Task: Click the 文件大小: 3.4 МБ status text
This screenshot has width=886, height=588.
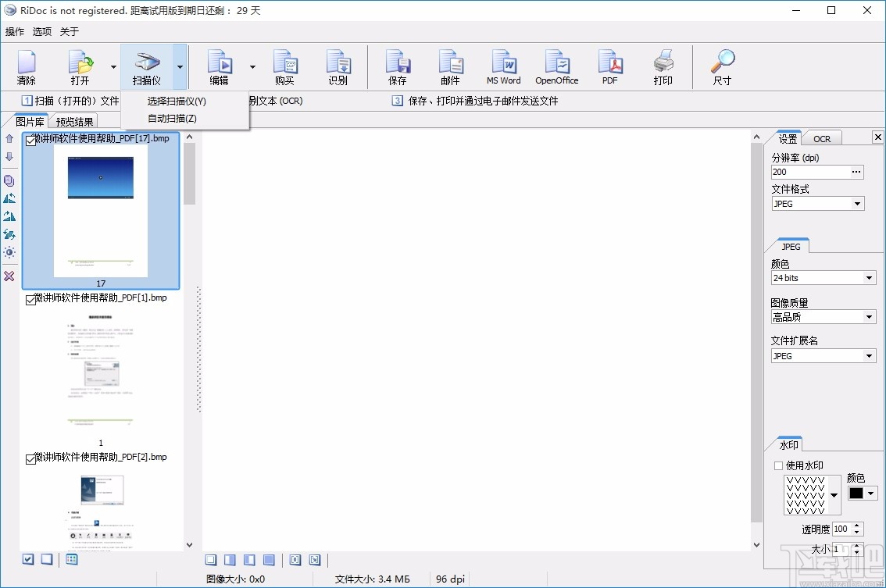Action: point(373,579)
